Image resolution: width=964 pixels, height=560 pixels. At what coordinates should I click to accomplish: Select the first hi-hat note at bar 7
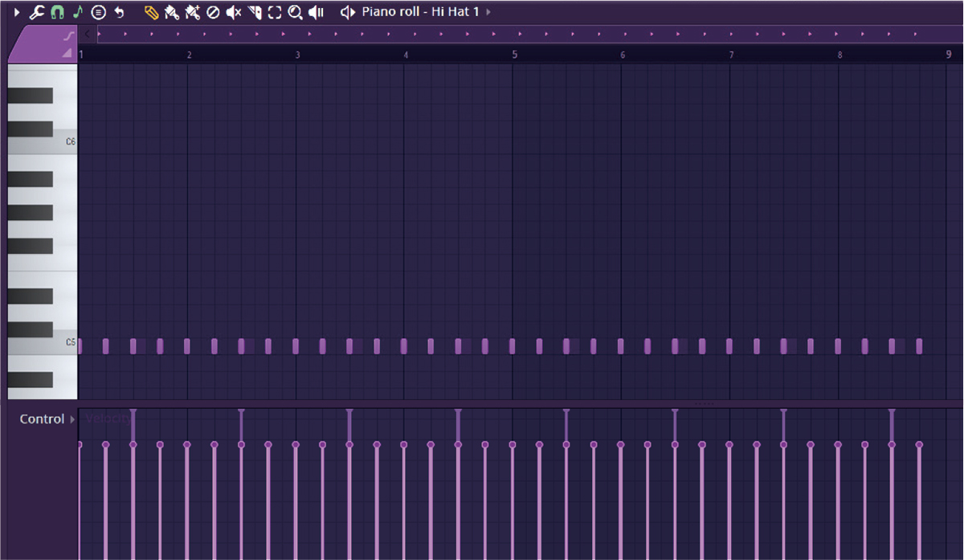point(729,346)
